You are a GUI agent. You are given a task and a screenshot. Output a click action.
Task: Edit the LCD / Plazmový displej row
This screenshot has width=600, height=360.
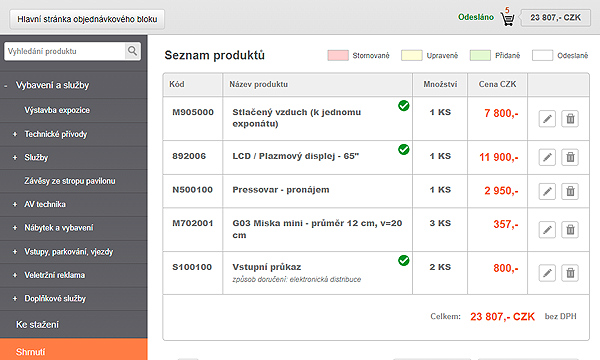(547, 157)
